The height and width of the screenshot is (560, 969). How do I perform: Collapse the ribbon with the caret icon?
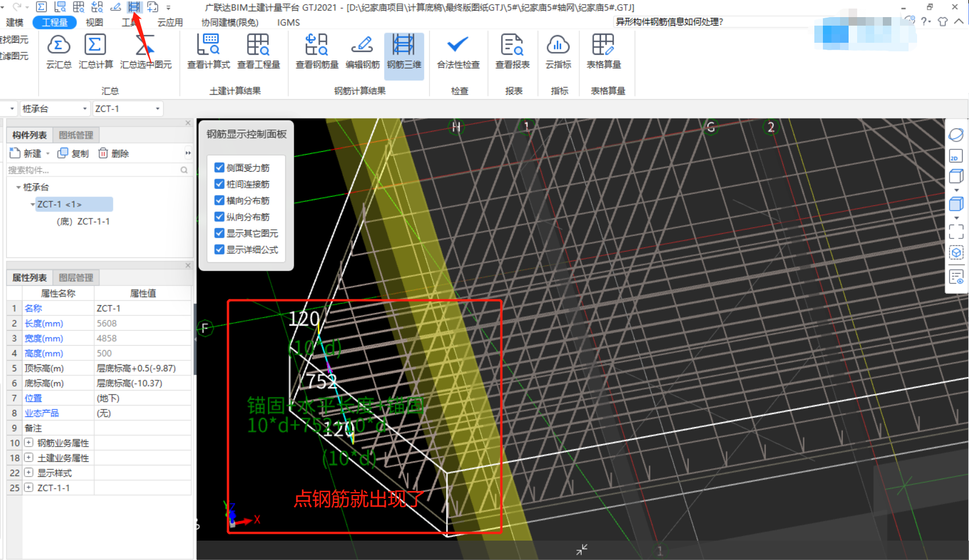(959, 21)
